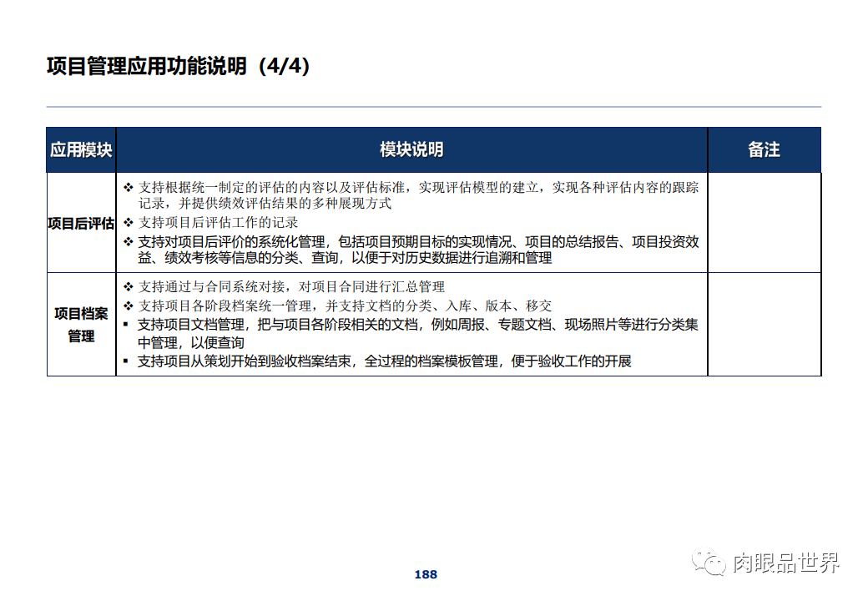Click the bullet beginning 支持根据统一制定的评估的内容
The image size is (868, 601).
[411, 195]
